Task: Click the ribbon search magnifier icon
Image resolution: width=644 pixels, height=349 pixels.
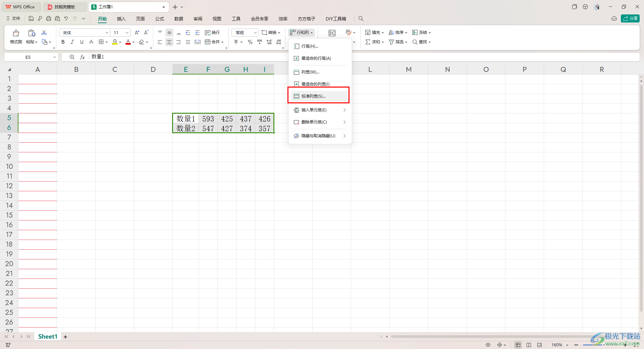Action: 361,19
